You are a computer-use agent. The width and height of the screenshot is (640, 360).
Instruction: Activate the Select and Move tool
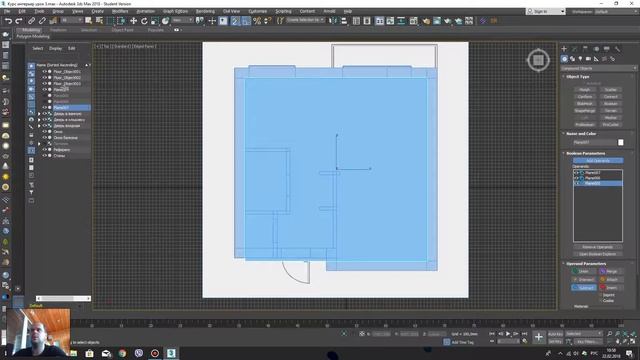tap(133, 21)
